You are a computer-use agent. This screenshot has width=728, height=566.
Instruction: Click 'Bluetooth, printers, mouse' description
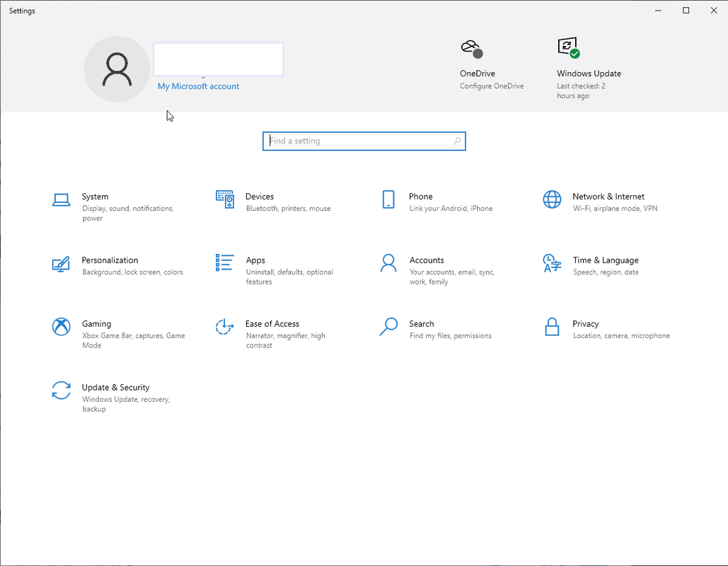[289, 209]
